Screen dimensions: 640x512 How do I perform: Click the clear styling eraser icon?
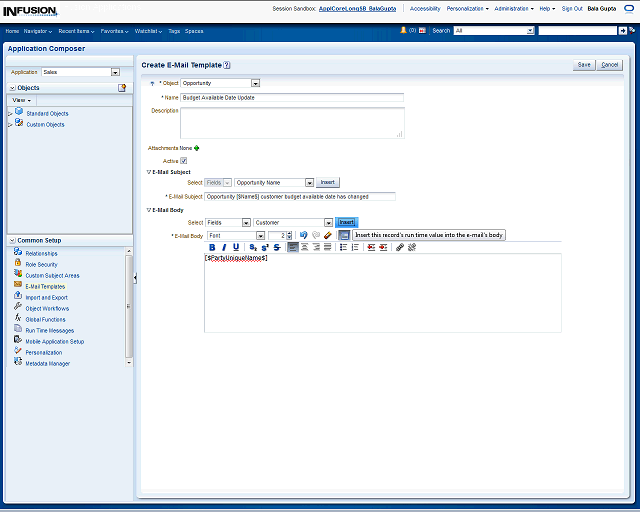(x=327, y=236)
